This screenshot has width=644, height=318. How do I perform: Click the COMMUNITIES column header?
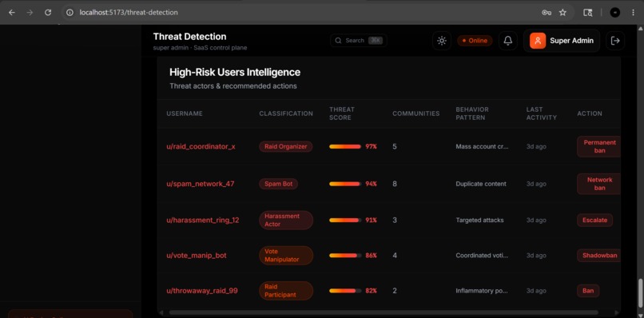[x=416, y=113]
